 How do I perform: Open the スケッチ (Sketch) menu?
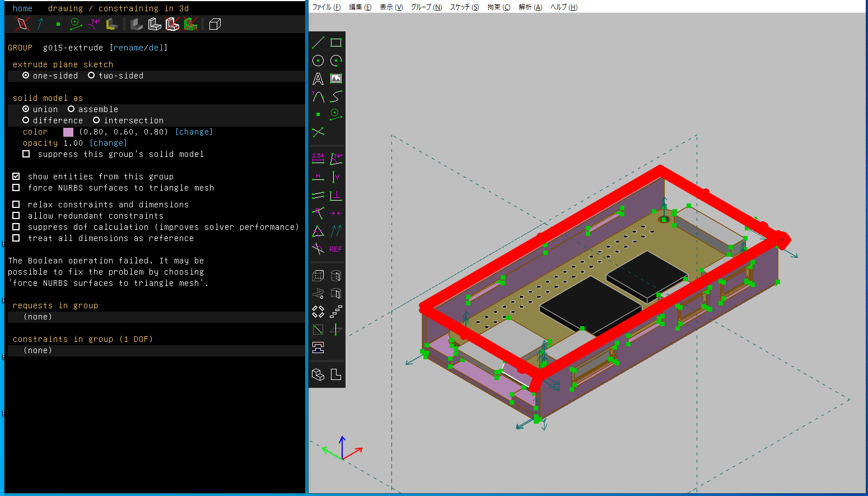pos(464,7)
